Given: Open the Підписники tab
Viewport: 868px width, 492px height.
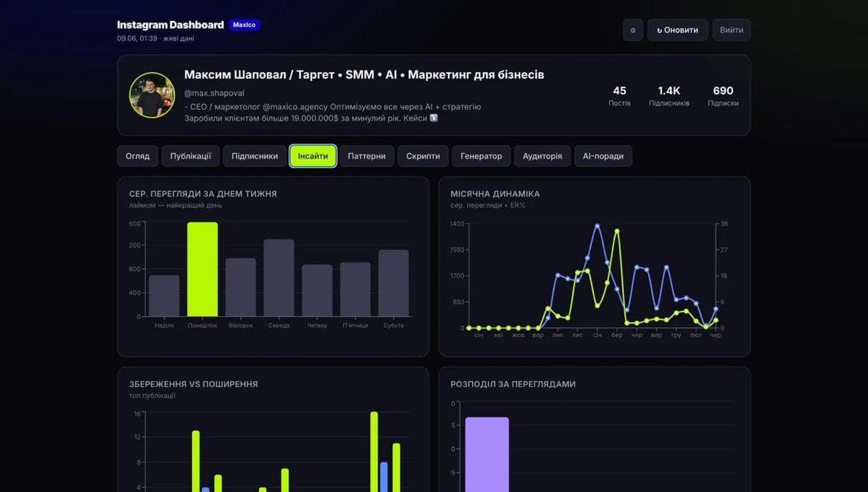Looking at the screenshot, I should click(x=254, y=156).
